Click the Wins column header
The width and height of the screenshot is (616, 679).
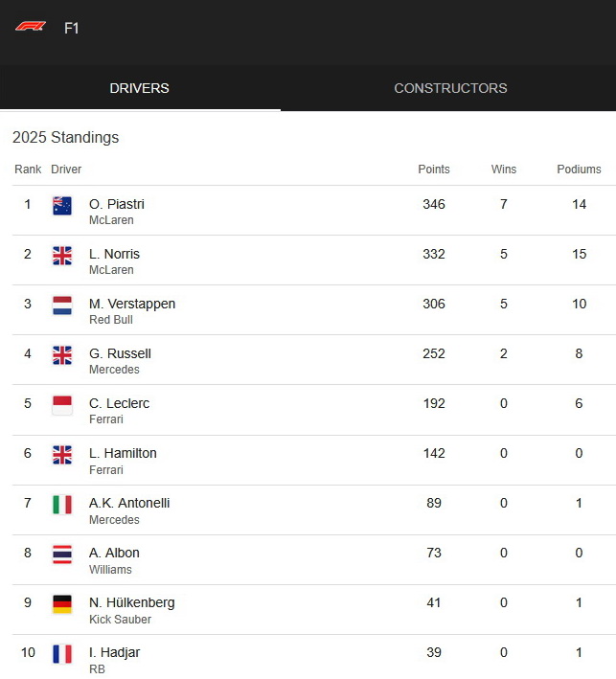(504, 170)
